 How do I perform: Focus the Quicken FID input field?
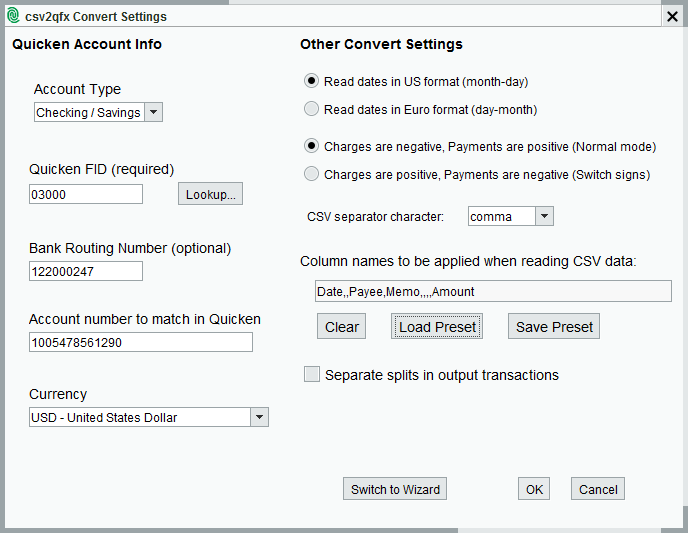[86, 194]
